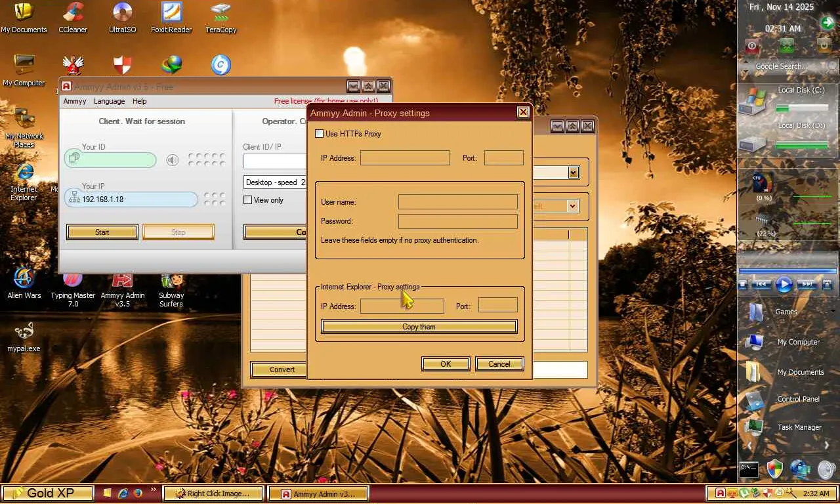This screenshot has width=840, height=504.
Task: Launch Foxit Reader from the desktop
Action: point(171,18)
